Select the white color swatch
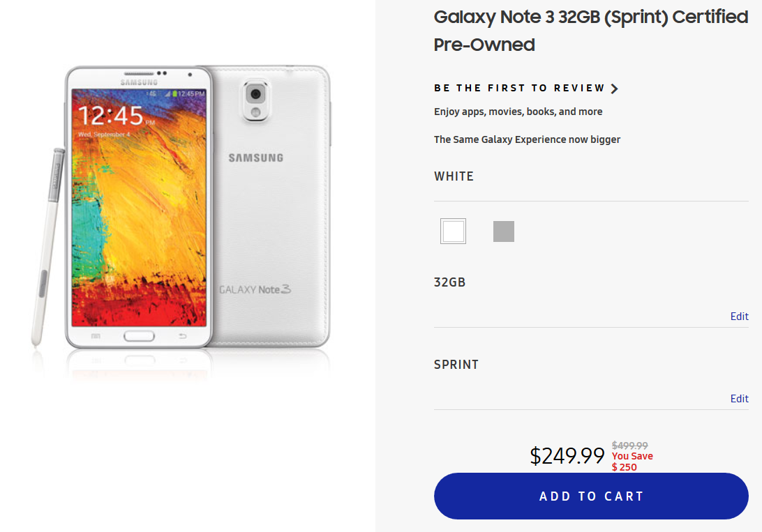 (x=453, y=231)
